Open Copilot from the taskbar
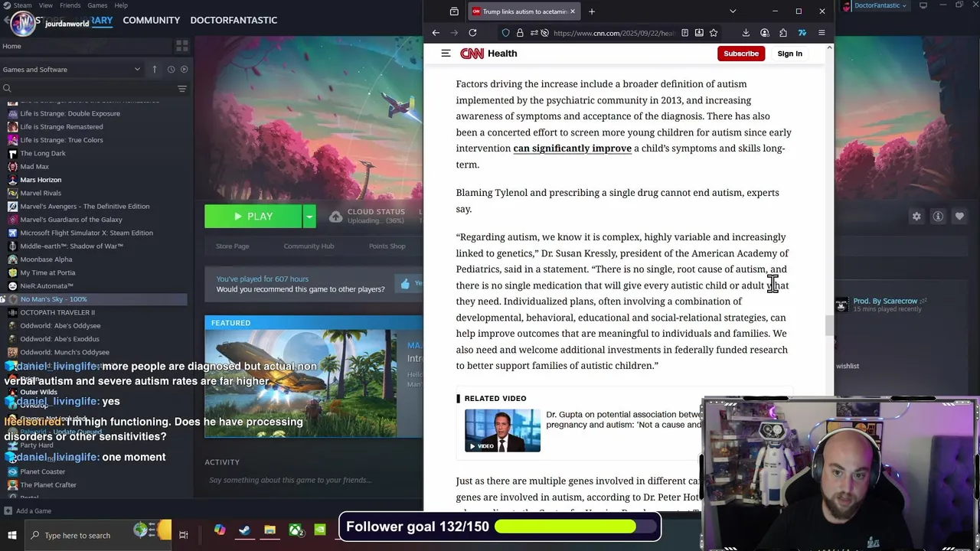The height and width of the screenshot is (551, 980). point(220,530)
